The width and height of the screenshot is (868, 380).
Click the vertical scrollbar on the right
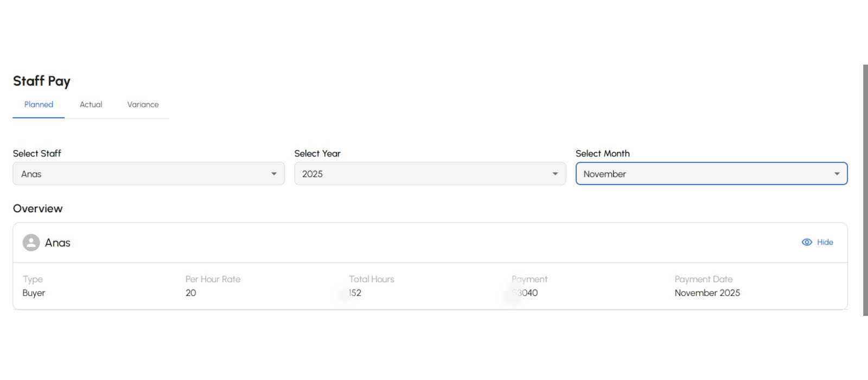(x=865, y=190)
